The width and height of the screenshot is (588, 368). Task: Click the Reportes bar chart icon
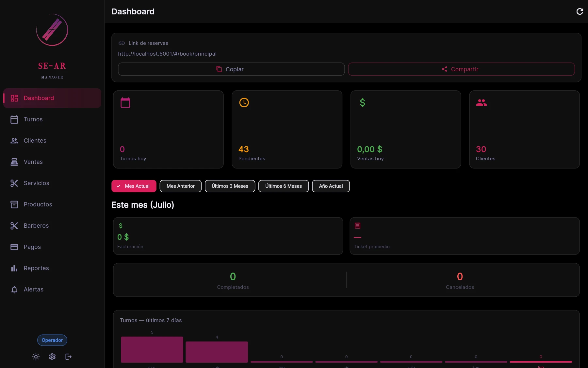[14, 268]
